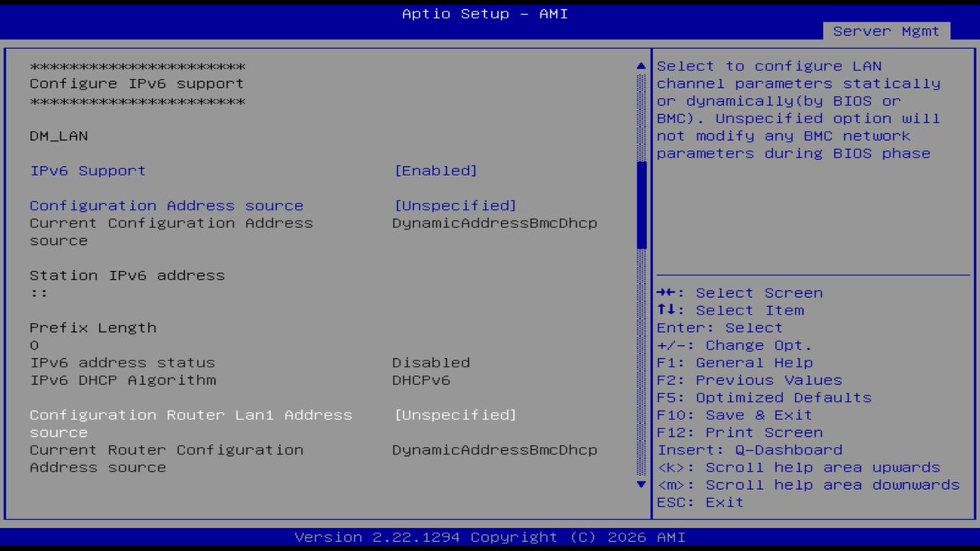Click the Prefix Length entry

pyautogui.click(x=93, y=328)
